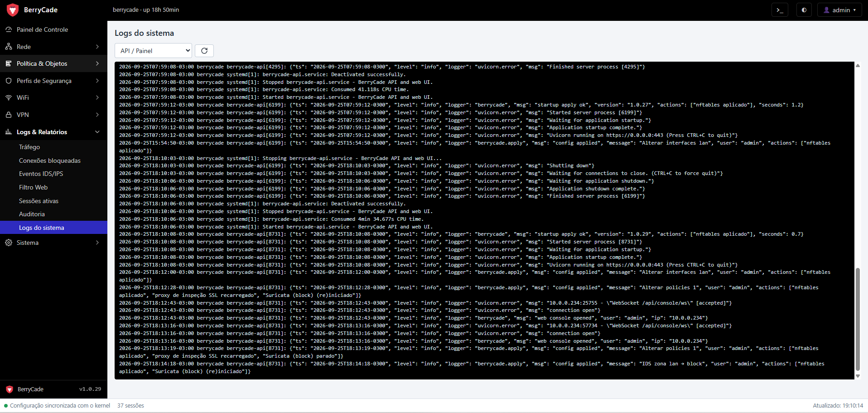Expand the Perfis de Segurança chevron

pos(97,81)
